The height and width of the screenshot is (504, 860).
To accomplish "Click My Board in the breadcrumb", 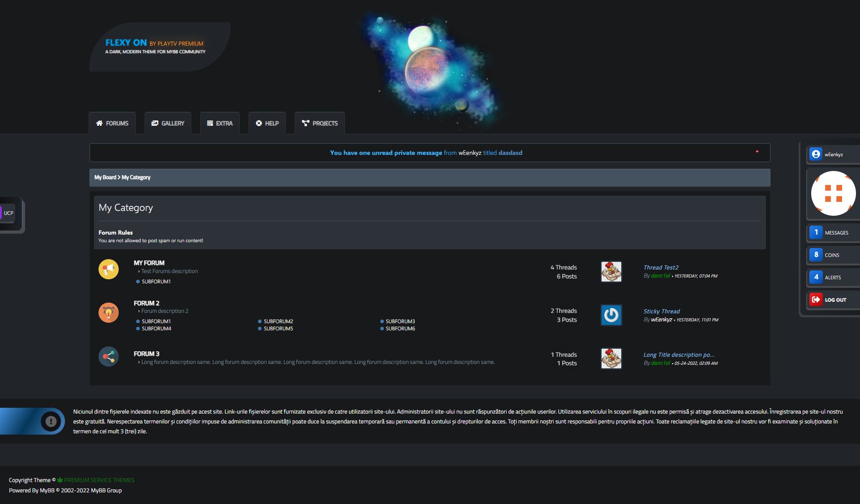I will pyautogui.click(x=105, y=177).
